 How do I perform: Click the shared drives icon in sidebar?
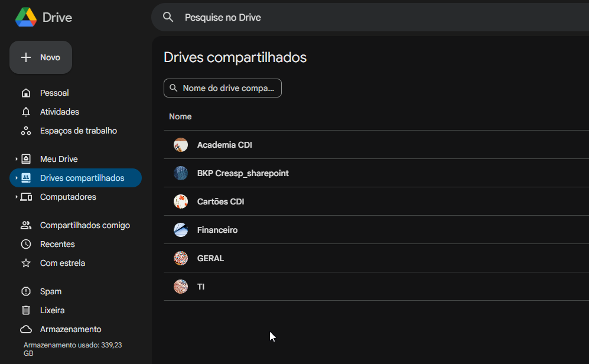(x=26, y=178)
